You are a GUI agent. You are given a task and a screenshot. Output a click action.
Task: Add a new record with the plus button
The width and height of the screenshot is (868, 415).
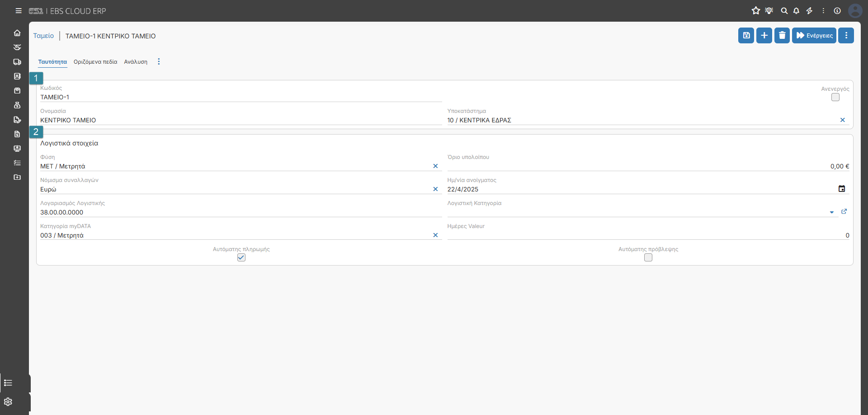pos(764,36)
